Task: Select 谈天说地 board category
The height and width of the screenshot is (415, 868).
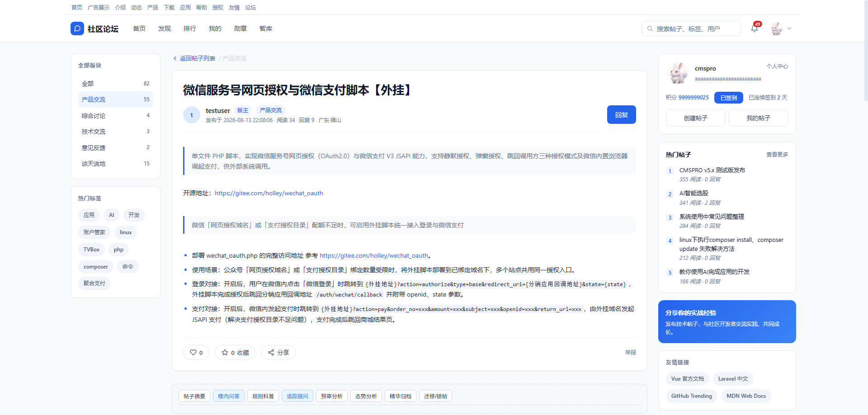Action: (116, 164)
